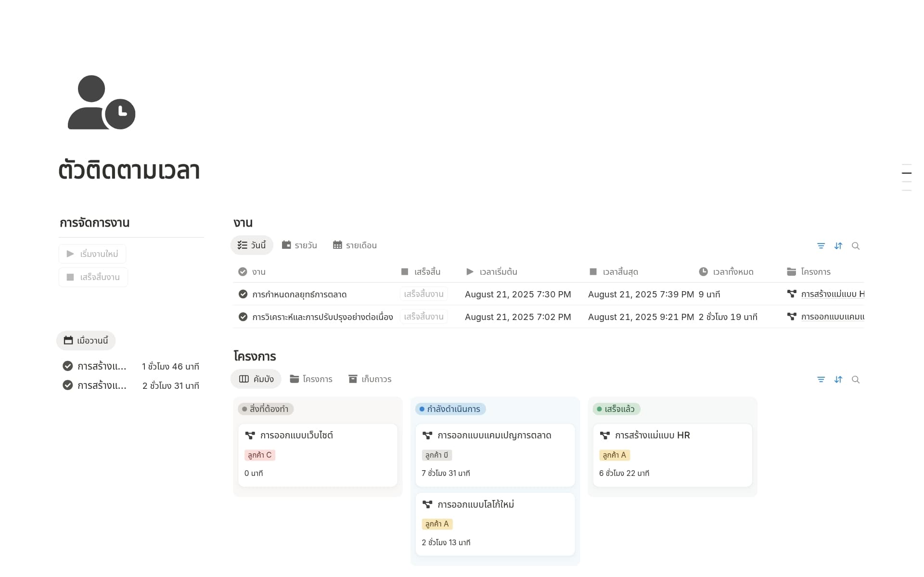Toggle checkmark for การวิเคราะห์และการปรับปรุงอย่างต่อเนื่อง task

(243, 317)
